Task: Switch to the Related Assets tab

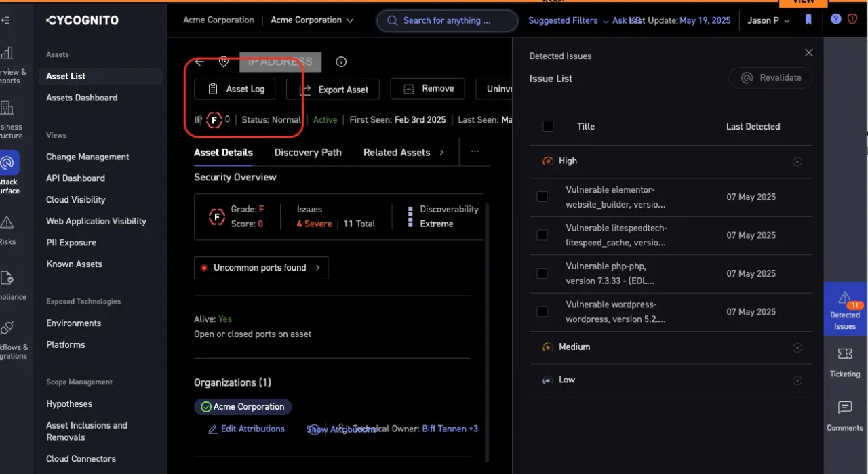Action: coord(403,153)
